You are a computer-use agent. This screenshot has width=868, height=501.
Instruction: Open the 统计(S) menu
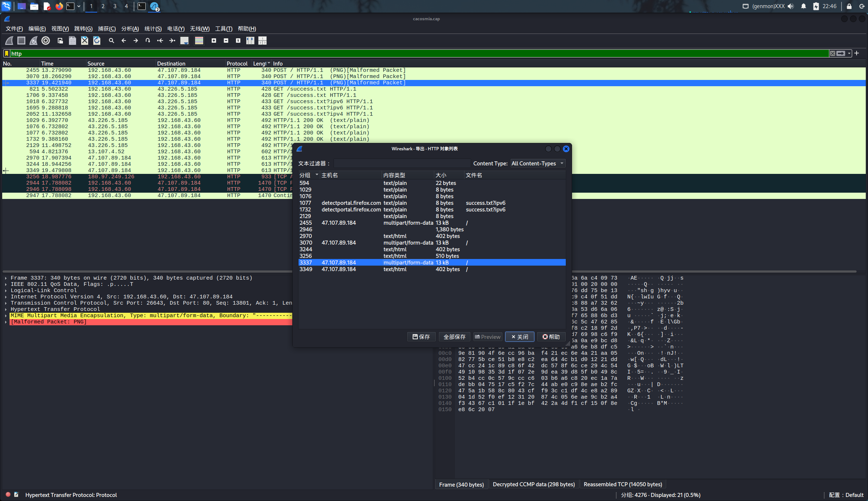click(153, 29)
